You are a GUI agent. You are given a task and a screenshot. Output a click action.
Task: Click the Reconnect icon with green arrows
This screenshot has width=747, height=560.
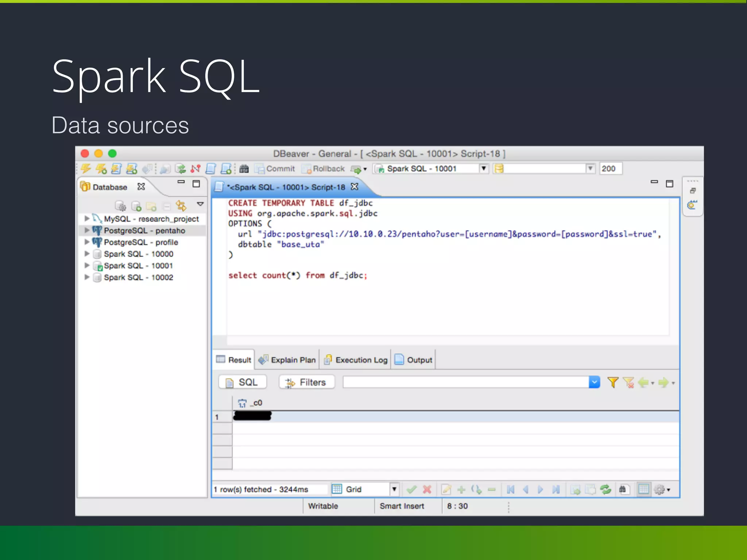pyautogui.click(x=180, y=168)
